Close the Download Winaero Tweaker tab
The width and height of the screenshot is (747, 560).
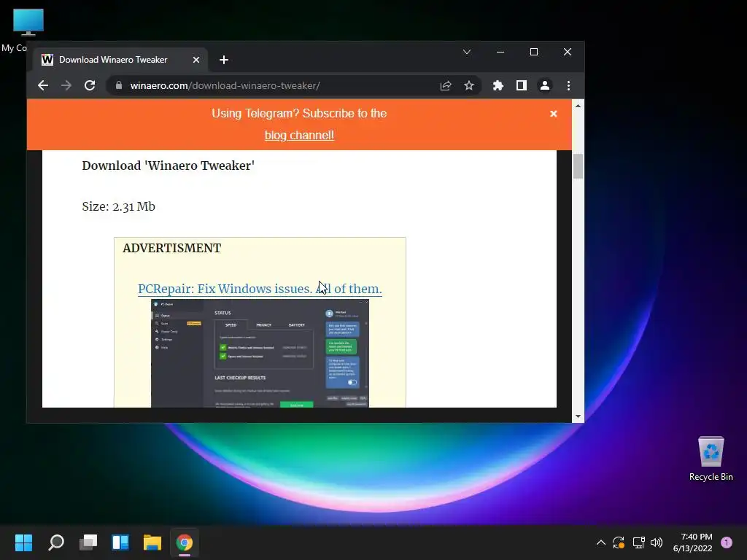(196, 60)
